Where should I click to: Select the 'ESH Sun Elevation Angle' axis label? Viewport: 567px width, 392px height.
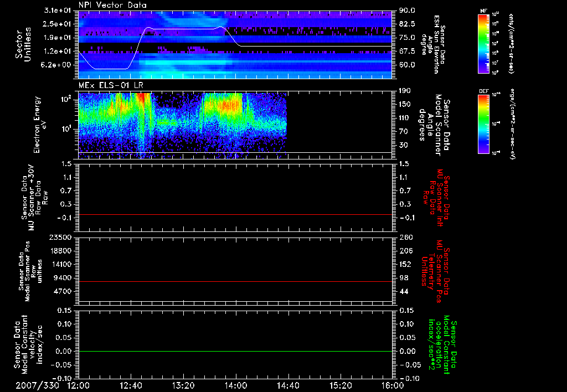point(433,44)
